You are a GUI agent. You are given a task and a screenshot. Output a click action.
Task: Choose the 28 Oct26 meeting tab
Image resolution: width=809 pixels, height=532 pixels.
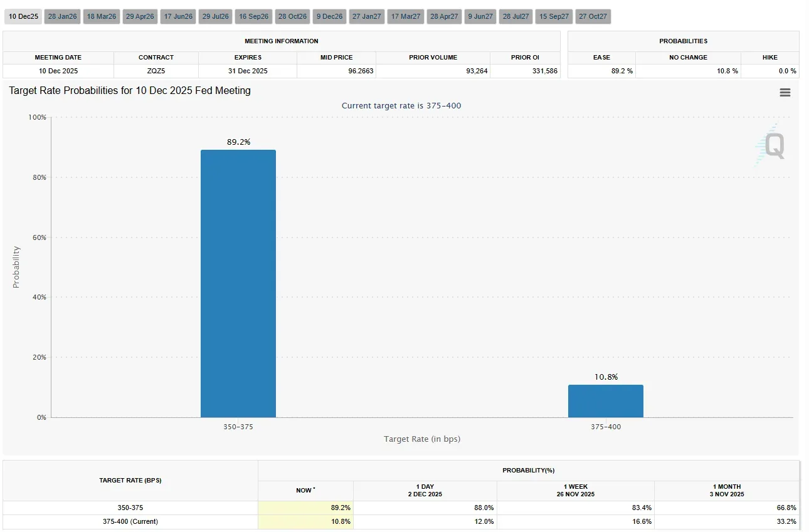pyautogui.click(x=292, y=17)
